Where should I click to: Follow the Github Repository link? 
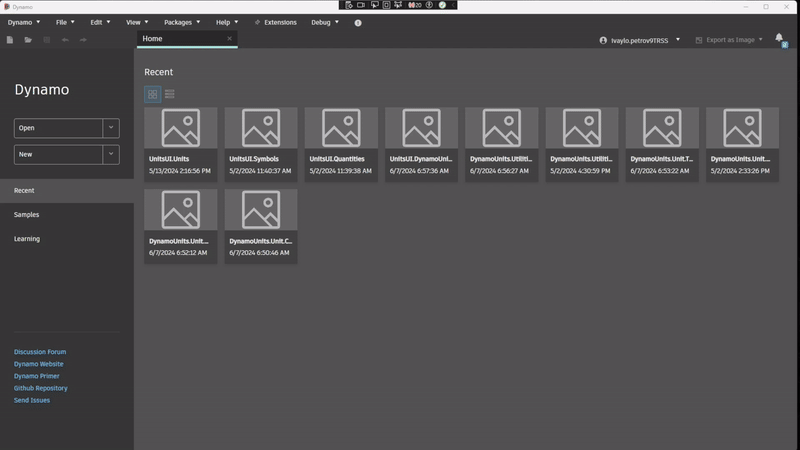tap(41, 388)
